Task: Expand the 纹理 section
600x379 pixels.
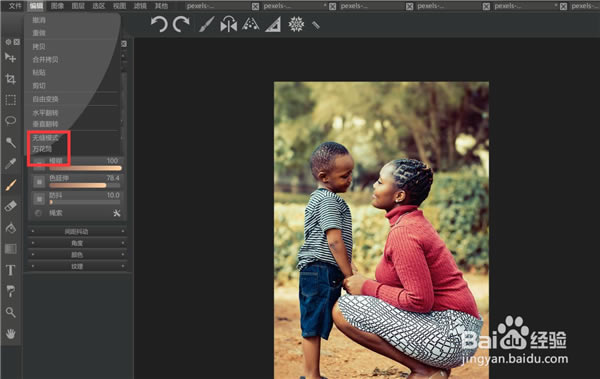Action: 77,266
